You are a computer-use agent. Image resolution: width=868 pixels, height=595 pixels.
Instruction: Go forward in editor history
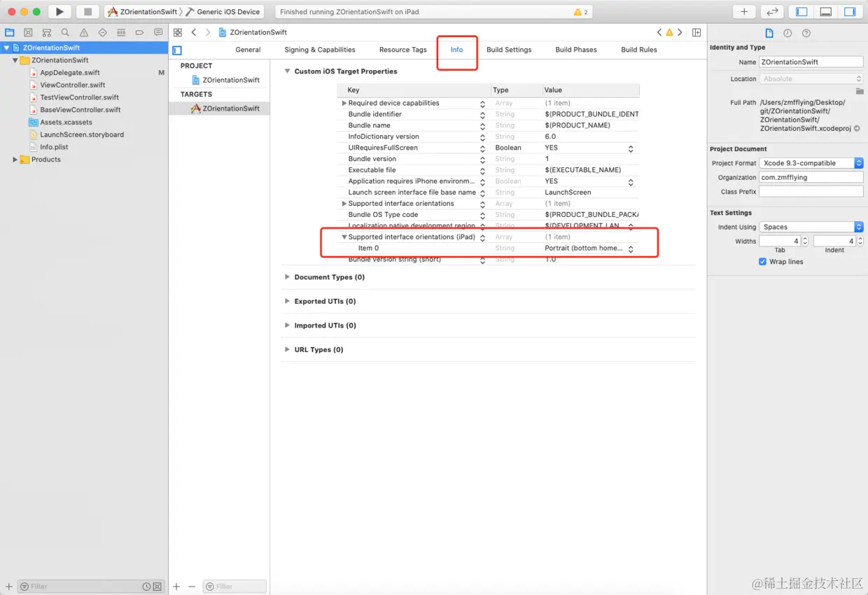click(x=208, y=32)
